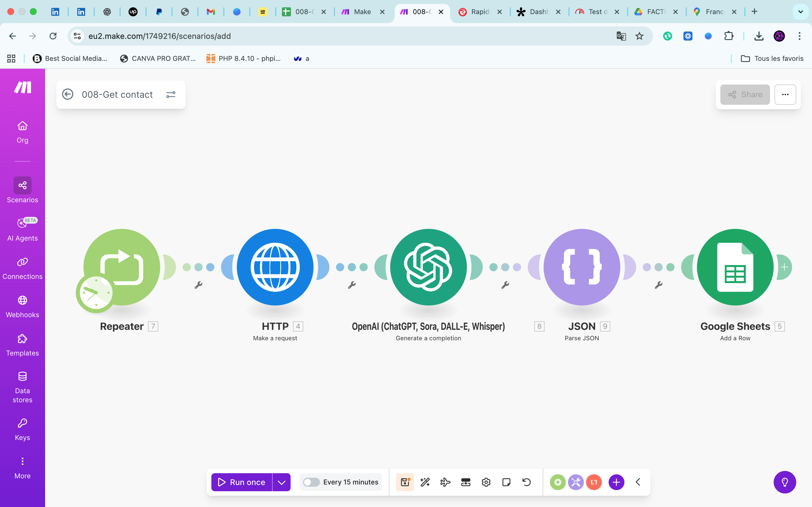The height and width of the screenshot is (507, 812).
Task: Open the Google Sheets Add a Row module
Action: (735, 267)
